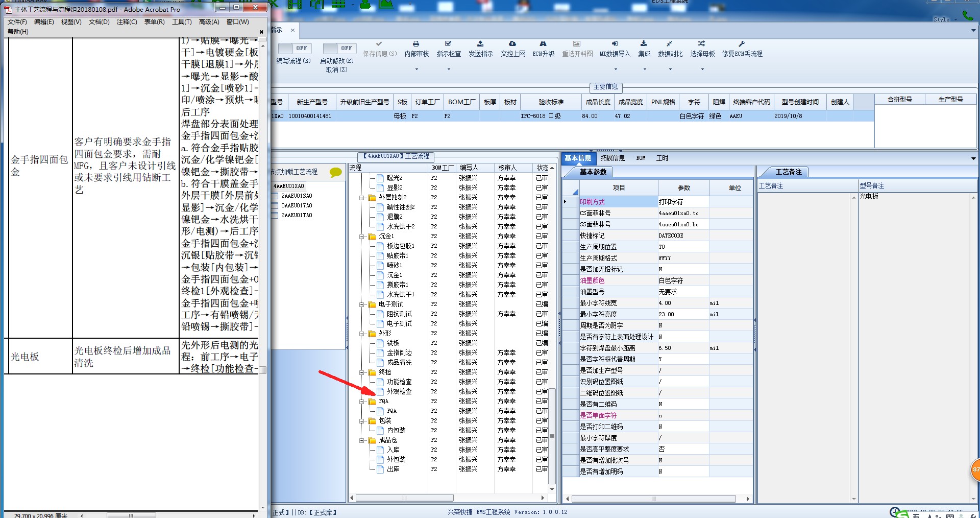Click the ECN升级 icon

[543, 44]
